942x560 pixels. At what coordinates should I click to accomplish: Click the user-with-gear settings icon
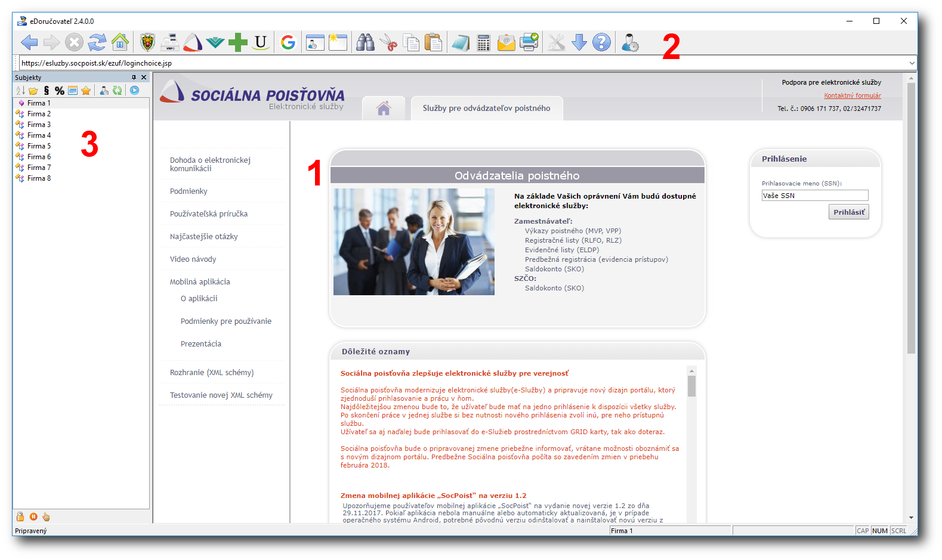(x=629, y=42)
